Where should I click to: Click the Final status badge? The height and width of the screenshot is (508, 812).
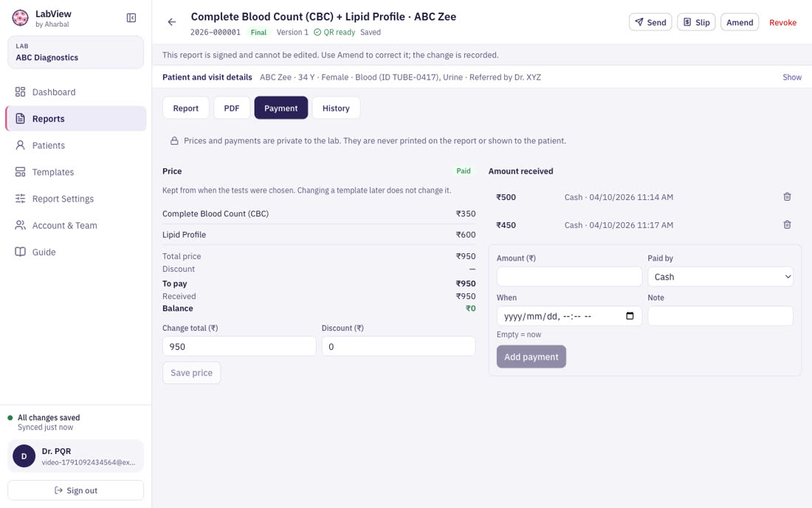coord(258,32)
